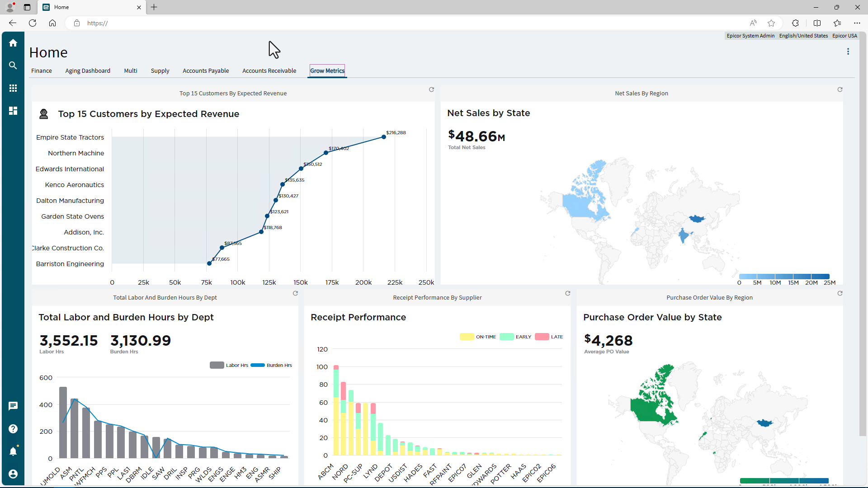Open the notifications bell icon

point(13,451)
